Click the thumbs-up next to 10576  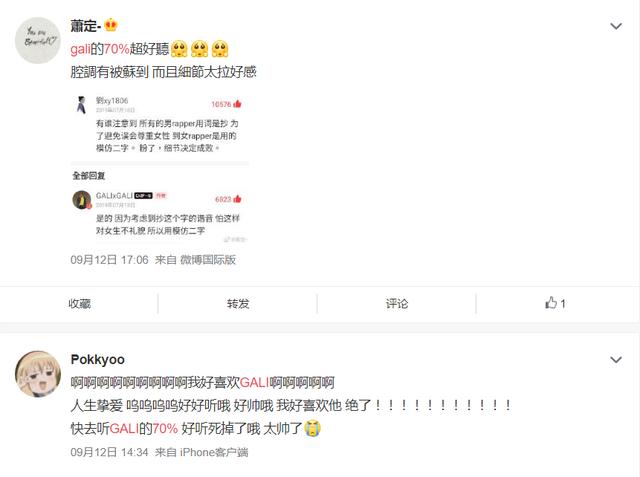click(x=238, y=104)
